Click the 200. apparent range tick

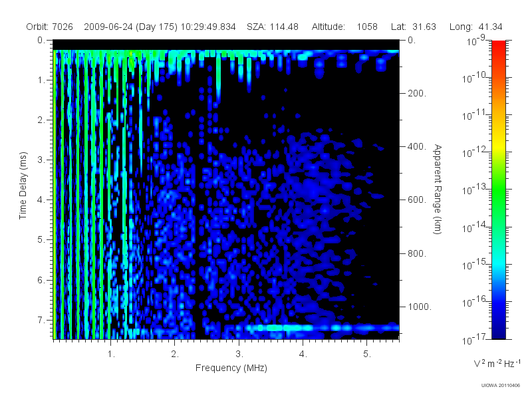pos(417,93)
